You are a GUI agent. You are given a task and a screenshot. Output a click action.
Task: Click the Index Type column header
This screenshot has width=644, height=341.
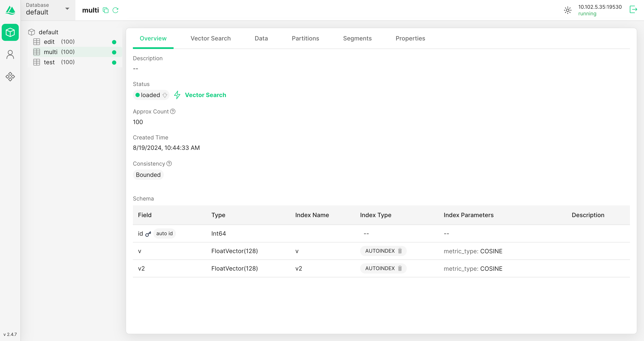(x=375, y=215)
